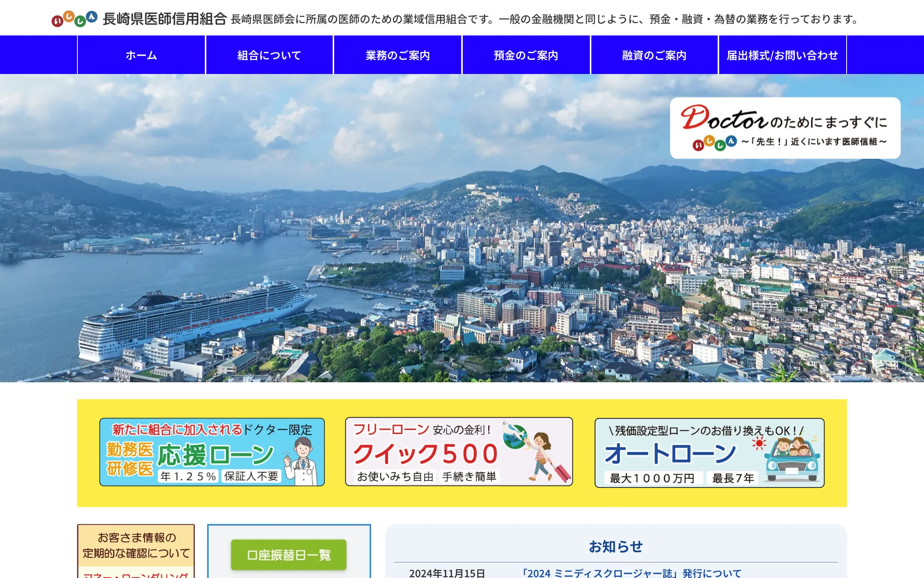Open the 組合について navigation item
This screenshot has height=578, width=924.
tap(269, 55)
